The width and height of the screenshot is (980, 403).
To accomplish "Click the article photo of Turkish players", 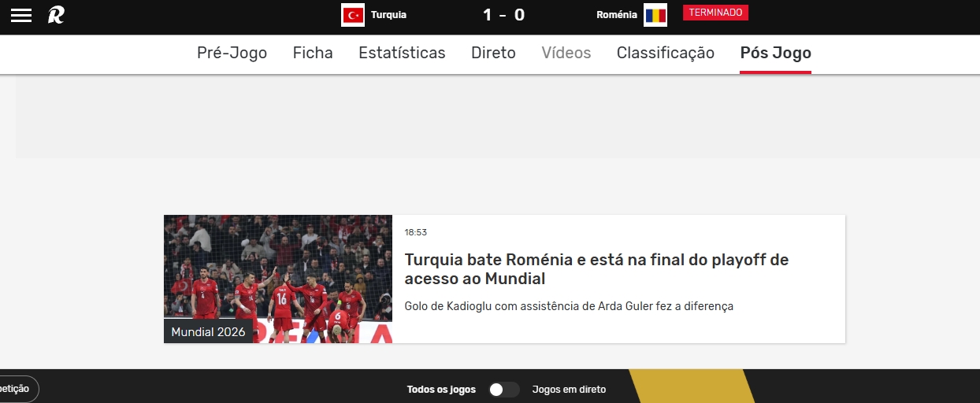I will (x=277, y=268).
